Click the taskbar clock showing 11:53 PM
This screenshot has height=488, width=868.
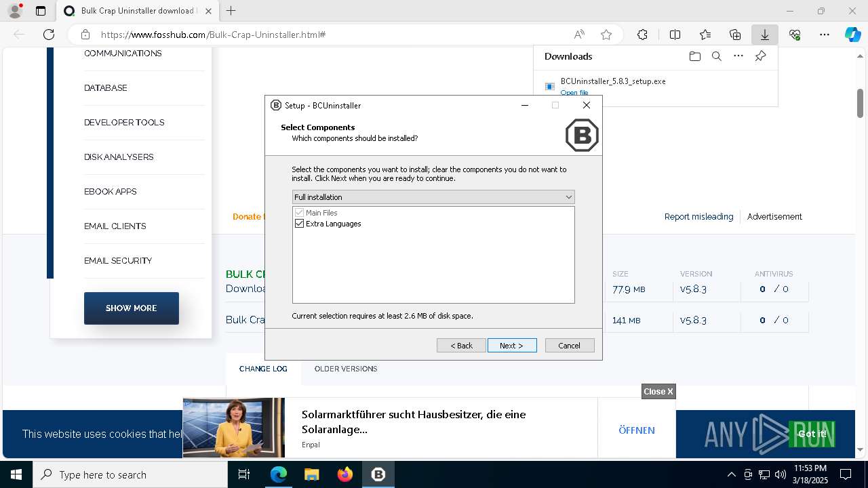click(x=810, y=474)
